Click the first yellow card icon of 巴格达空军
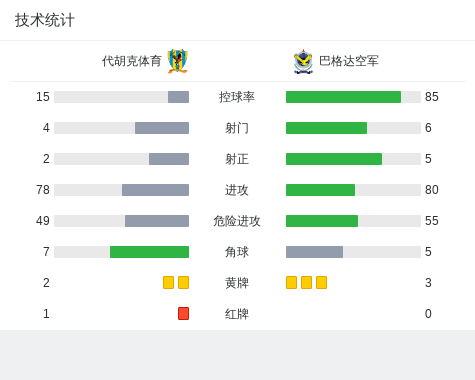The width and height of the screenshot is (475, 380). (x=291, y=282)
